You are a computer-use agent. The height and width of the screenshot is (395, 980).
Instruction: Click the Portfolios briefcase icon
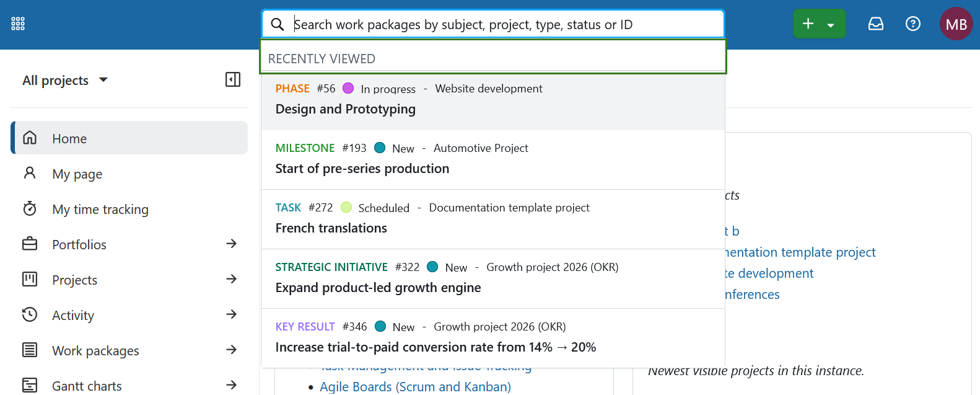point(30,244)
